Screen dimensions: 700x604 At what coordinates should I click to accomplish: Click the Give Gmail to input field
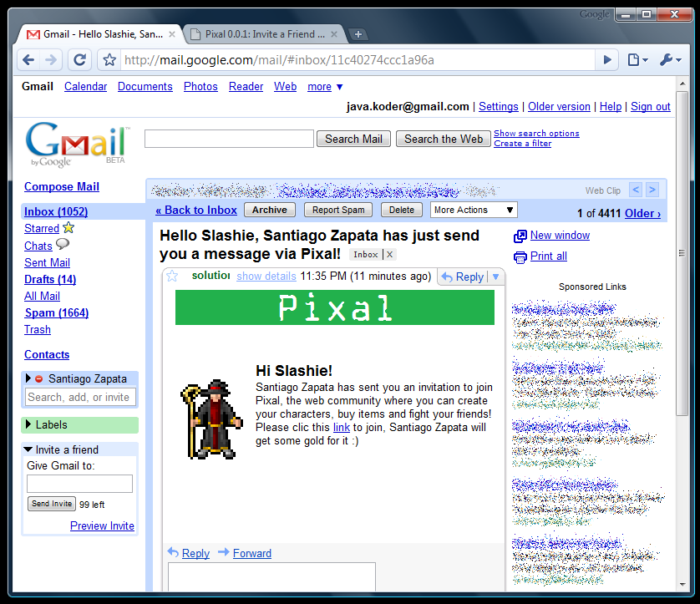pos(79,484)
